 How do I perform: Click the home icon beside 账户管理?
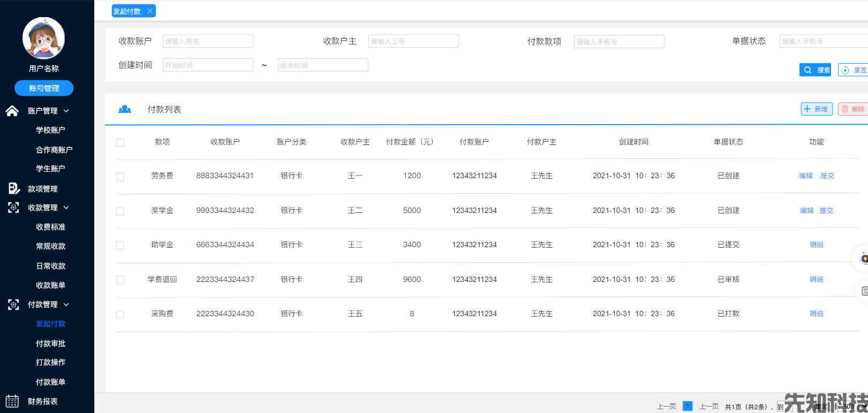12,111
